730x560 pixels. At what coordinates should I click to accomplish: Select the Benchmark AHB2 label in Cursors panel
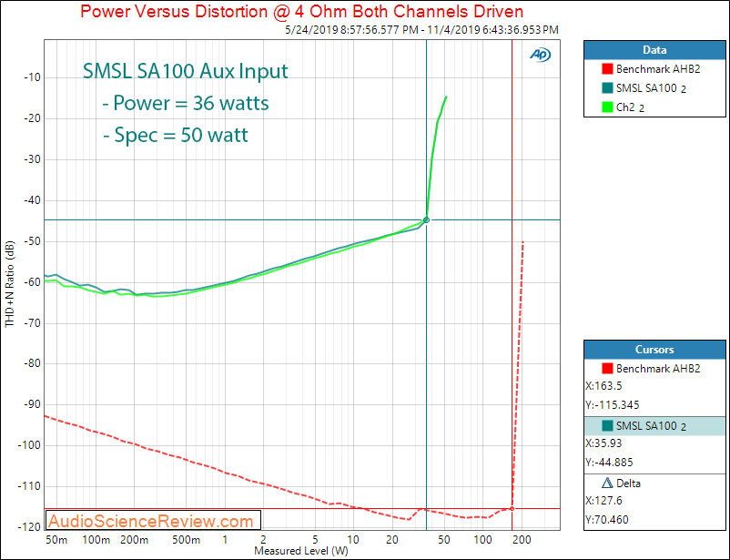(658, 369)
